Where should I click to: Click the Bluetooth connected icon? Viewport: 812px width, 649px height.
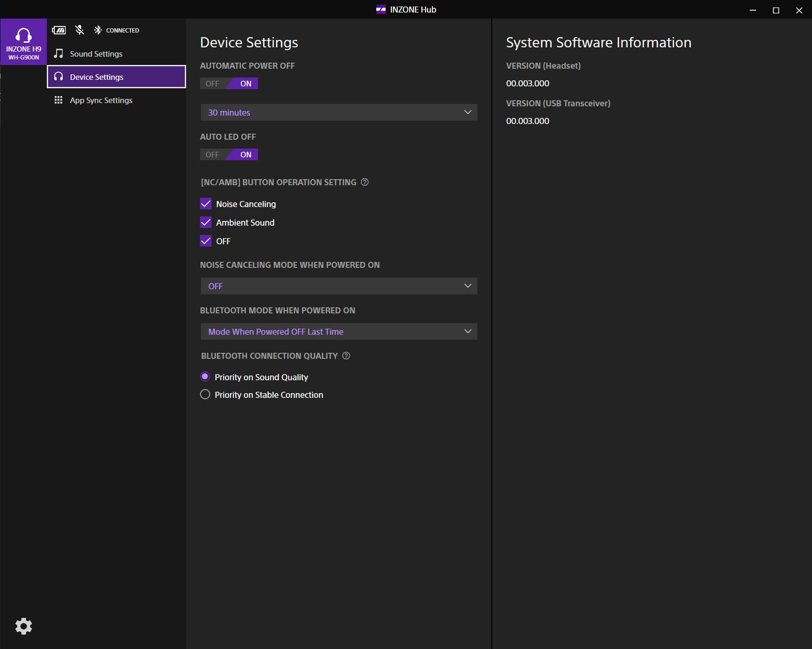click(98, 30)
